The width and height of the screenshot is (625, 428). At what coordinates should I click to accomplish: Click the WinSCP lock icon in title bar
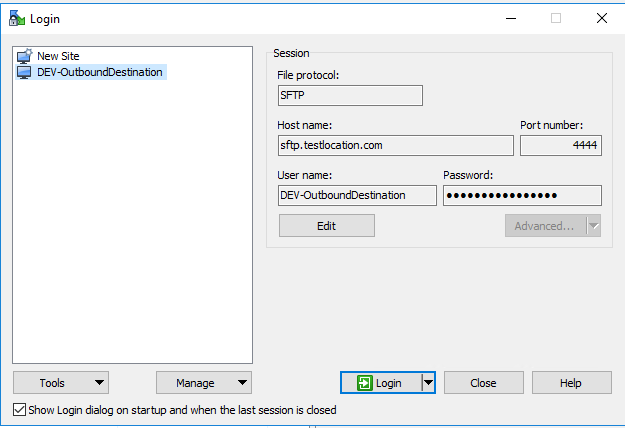(x=16, y=18)
